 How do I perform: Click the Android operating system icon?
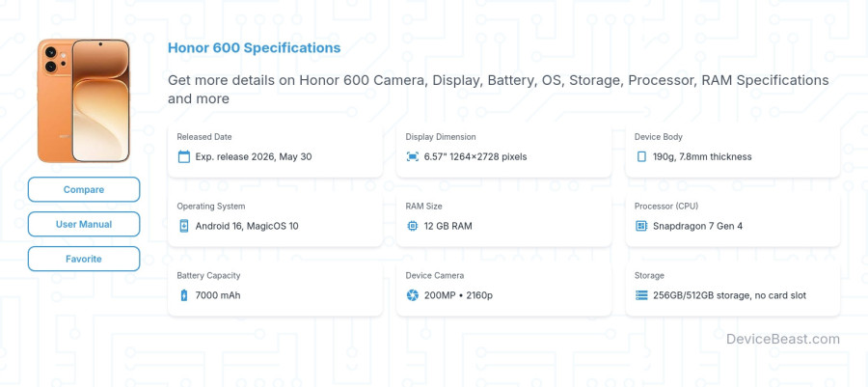coord(184,226)
